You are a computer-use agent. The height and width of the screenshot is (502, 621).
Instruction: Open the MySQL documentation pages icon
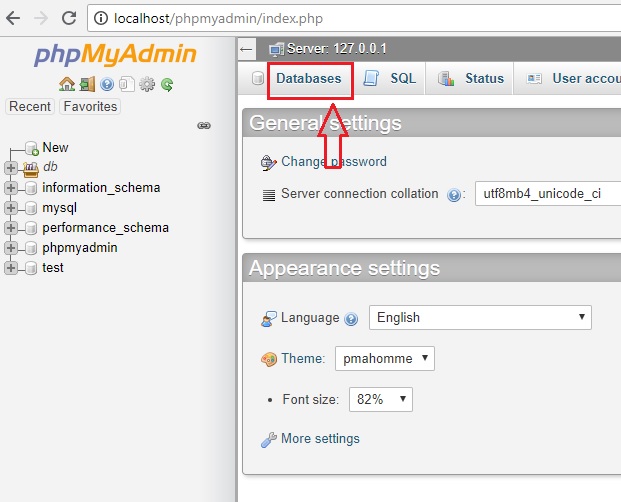click(x=127, y=84)
